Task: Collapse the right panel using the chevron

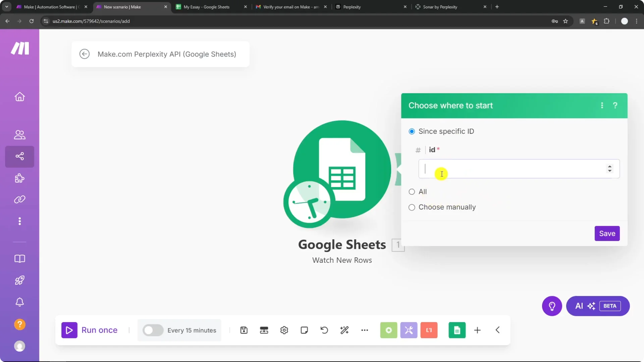Action: tap(498, 330)
